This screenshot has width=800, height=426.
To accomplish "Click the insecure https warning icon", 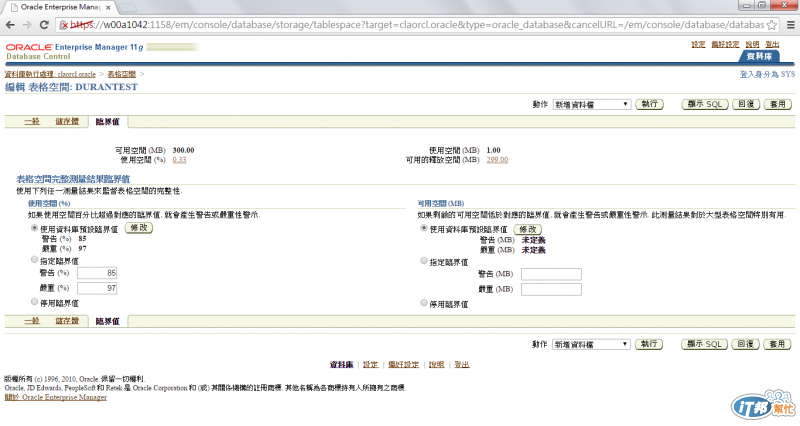I will 64,24.
